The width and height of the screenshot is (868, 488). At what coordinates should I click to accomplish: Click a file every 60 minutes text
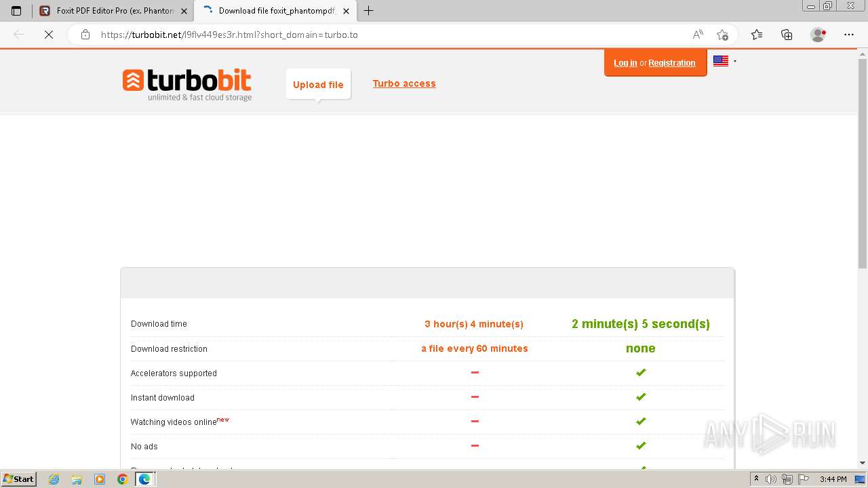pos(475,348)
